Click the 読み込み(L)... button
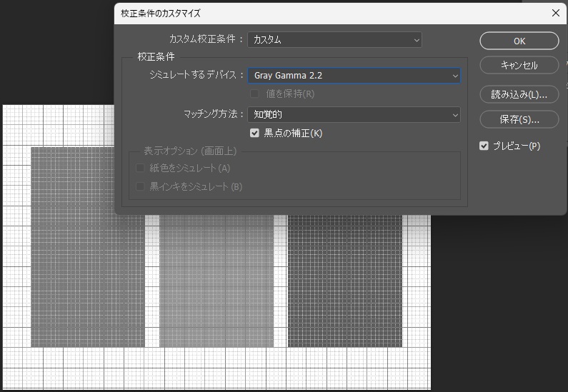 click(519, 94)
